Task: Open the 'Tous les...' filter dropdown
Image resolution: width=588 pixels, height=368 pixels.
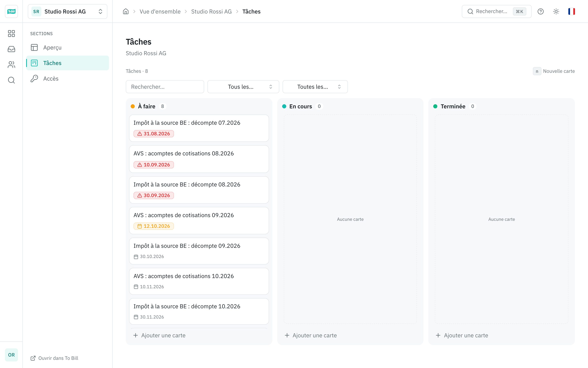Action: 243,87
